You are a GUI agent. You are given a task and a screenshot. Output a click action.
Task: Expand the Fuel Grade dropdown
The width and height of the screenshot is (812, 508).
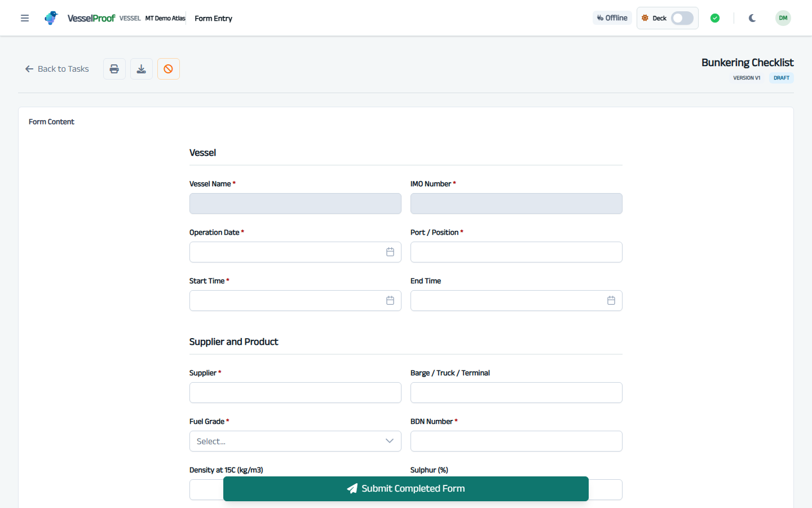click(295, 441)
